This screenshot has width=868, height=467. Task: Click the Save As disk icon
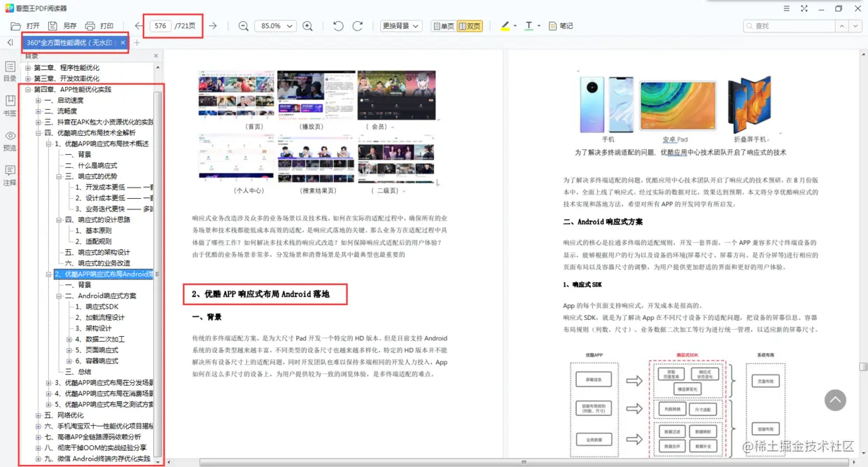click(52, 26)
